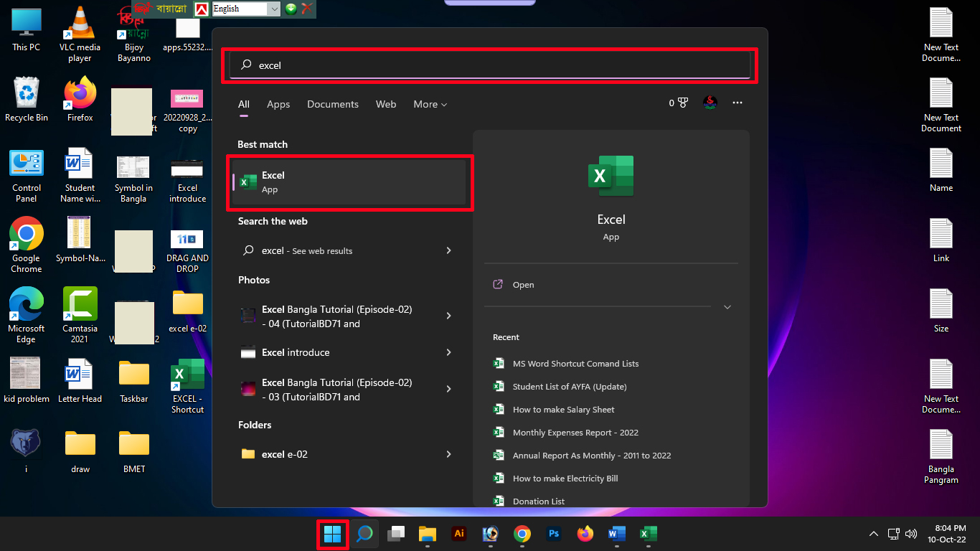
Task: Select Google Chrome desktop shortcut
Action: (x=27, y=245)
